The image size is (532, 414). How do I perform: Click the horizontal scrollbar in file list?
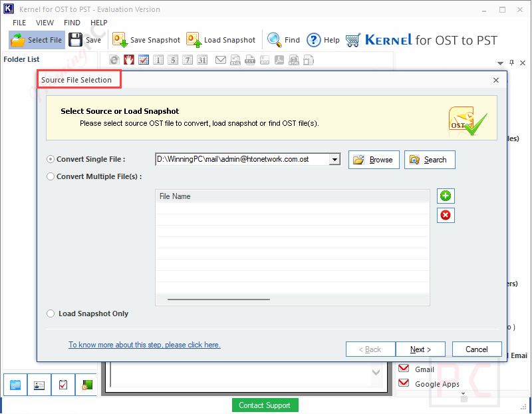(x=219, y=300)
